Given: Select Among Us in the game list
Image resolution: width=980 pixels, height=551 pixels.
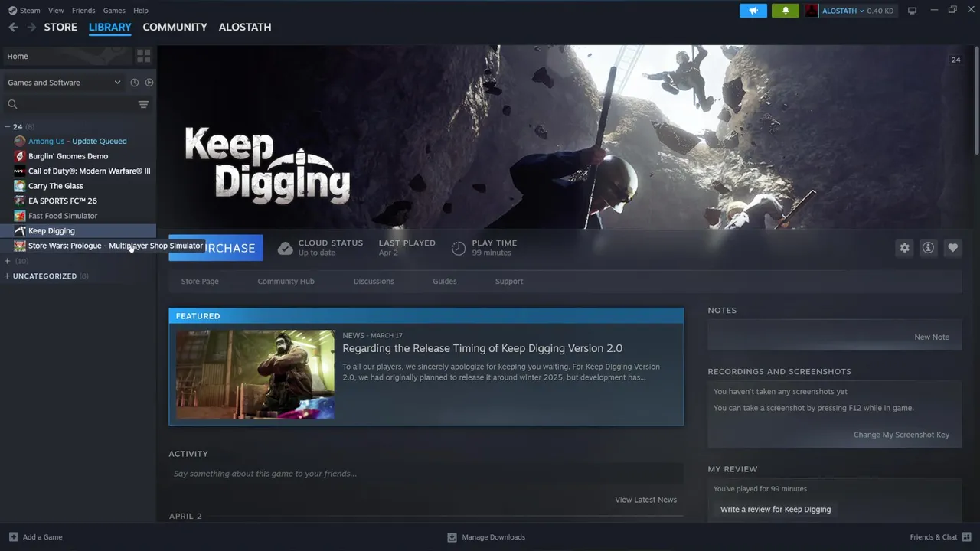Looking at the screenshot, I should click(77, 141).
